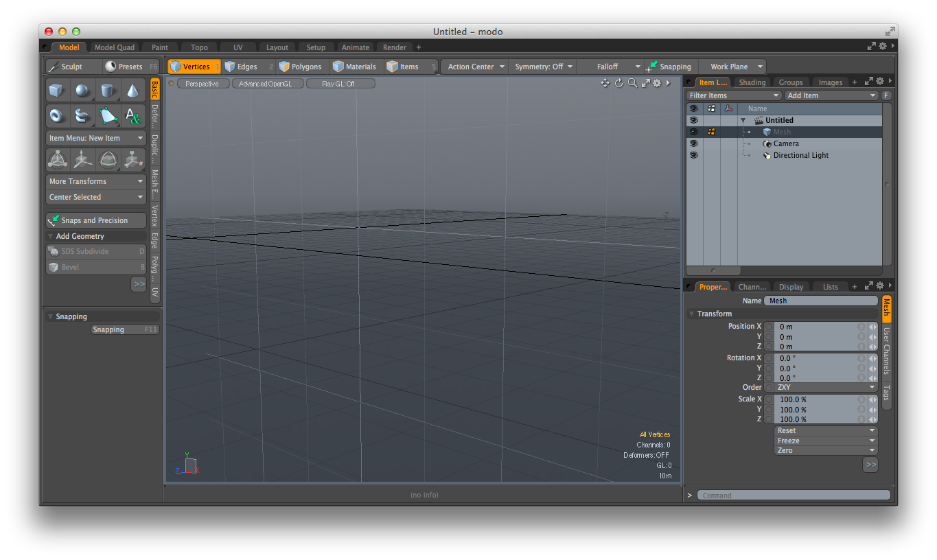
Task: Open the Deform vertical tool tab
Action: pos(155,116)
